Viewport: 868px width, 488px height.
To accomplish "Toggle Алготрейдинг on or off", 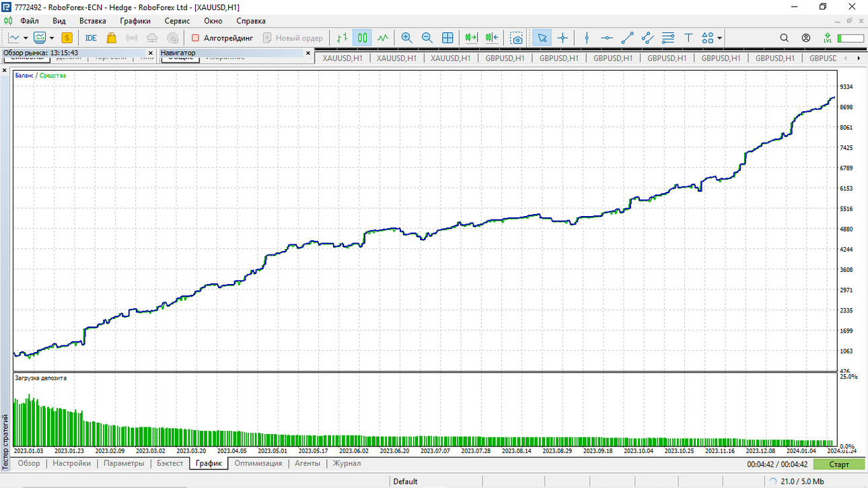I will [x=222, y=38].
